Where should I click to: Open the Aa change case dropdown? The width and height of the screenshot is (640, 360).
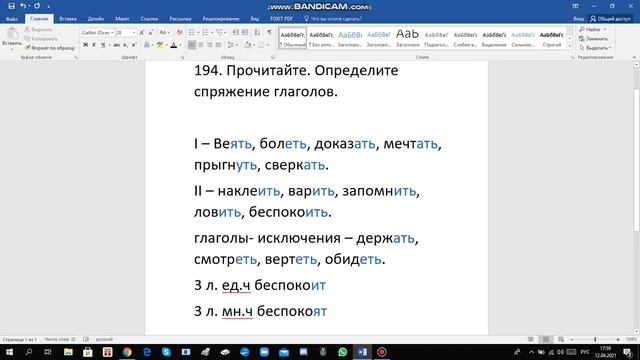[x=164, y=33]
